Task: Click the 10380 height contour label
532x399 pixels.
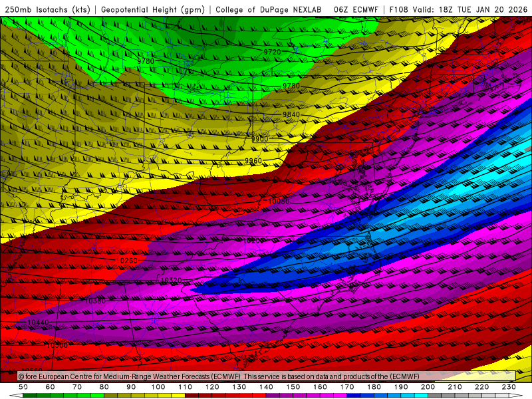Action: click(94, 301)
